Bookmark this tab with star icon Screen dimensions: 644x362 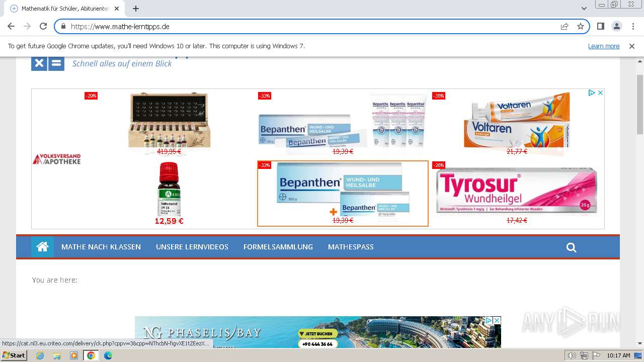click(x=581, y=26)
